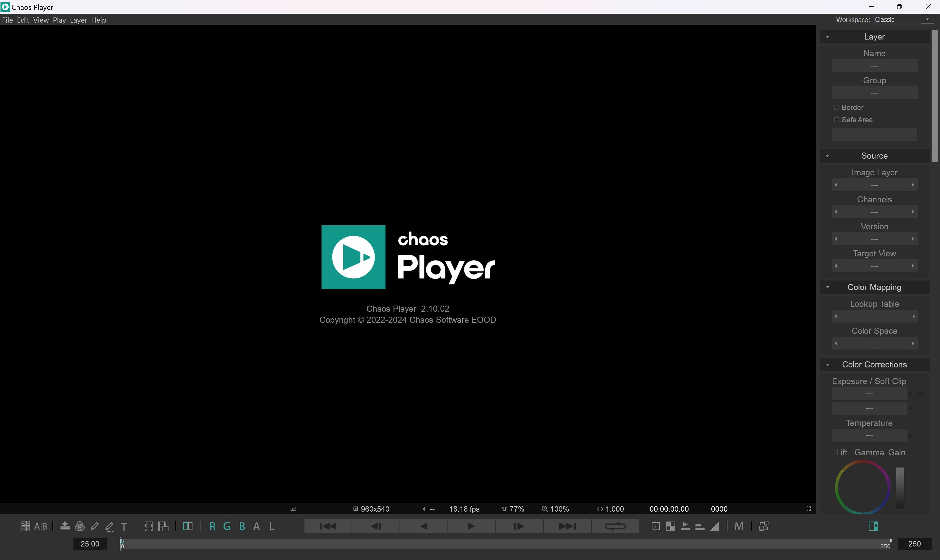Click next arrow for Image Layer
Image resolution: width=940 pixels, height=560 pixels.
pyautogui.click(x=913, y=185)
